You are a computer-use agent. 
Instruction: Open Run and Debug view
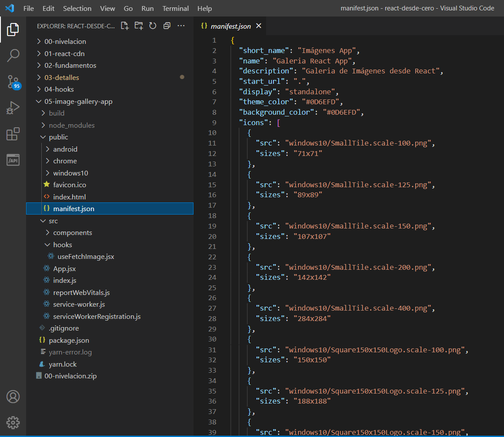pyautogui.click(x=13, y=107)
